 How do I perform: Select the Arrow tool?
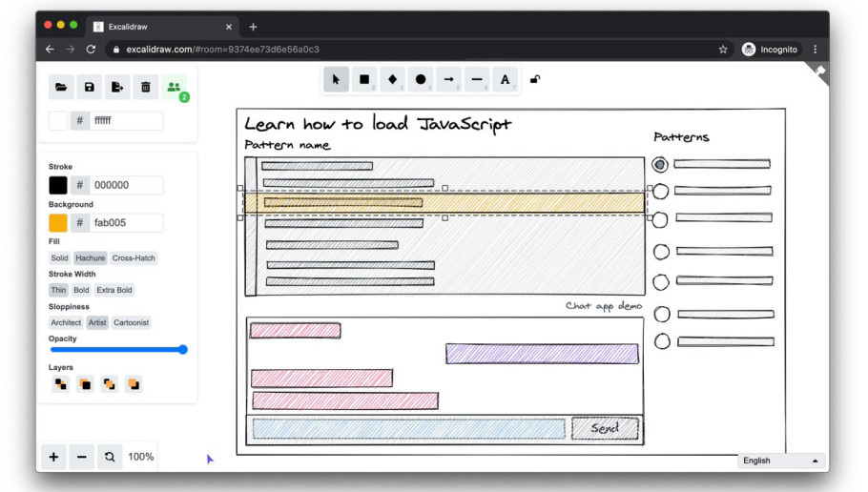pos(449,80)
